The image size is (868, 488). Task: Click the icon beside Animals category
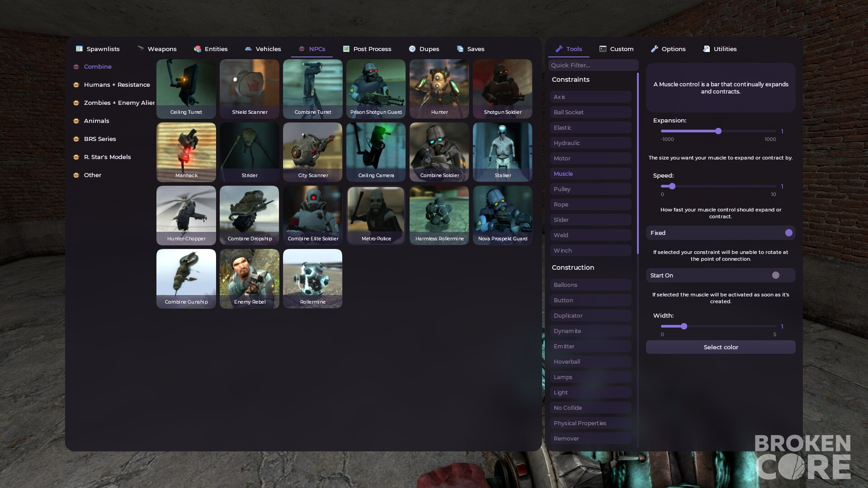tap(76, 121)
